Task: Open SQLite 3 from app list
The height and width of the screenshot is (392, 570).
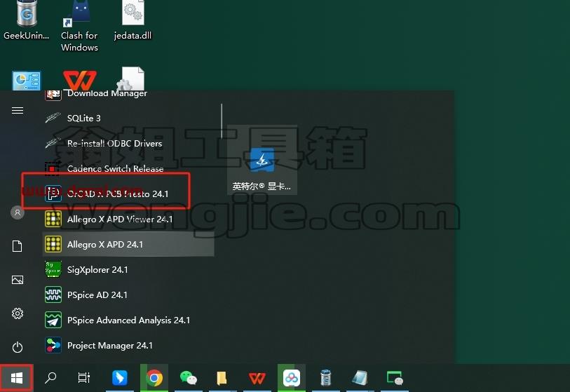Action: click(x=128, y=119)
